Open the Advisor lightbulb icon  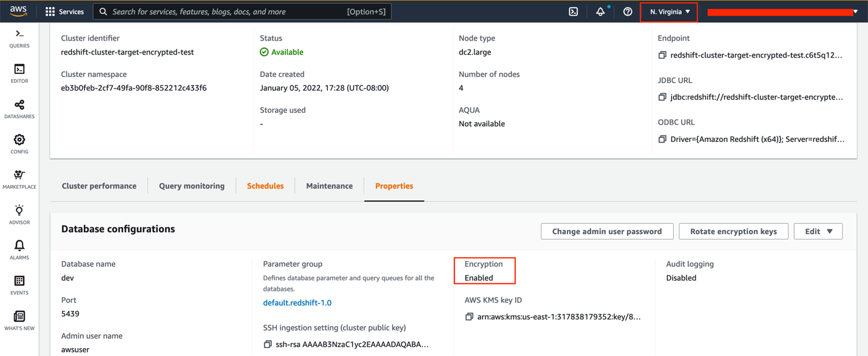19,214
